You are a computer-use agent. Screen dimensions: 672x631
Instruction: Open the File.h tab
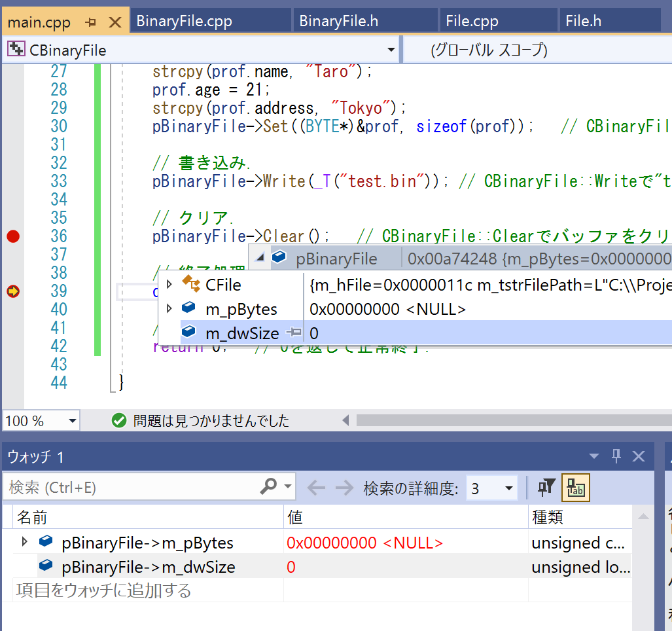click(610, 20)
